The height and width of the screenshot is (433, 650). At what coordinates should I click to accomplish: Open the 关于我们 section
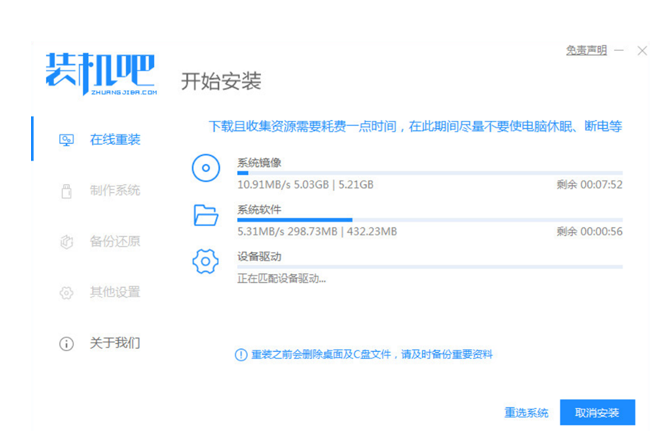114,343
